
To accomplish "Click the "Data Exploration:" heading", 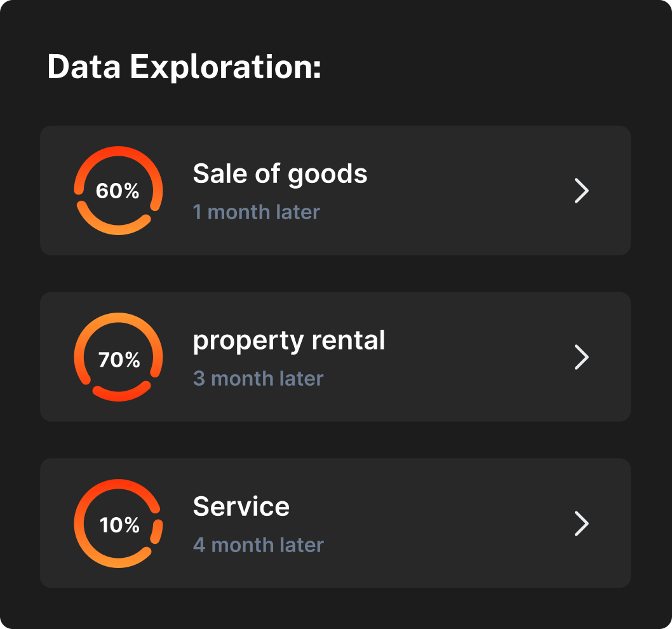I will 184,67.
